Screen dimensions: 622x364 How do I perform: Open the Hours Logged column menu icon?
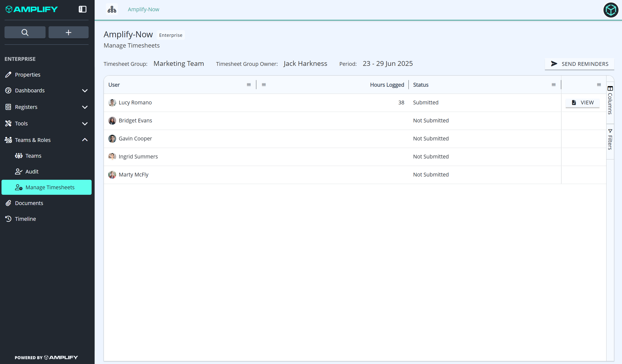pyautogui.click(x=264, y=85)
